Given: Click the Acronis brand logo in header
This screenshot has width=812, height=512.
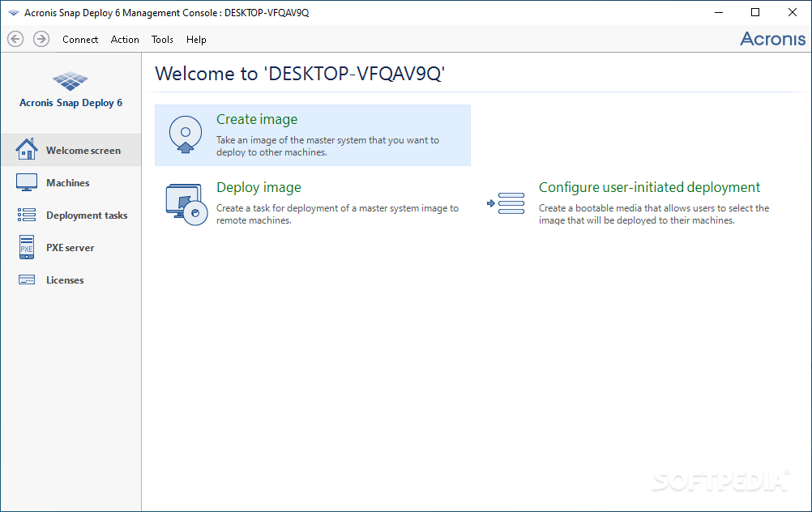Looking at the screenshot, I should coord(772,39).
